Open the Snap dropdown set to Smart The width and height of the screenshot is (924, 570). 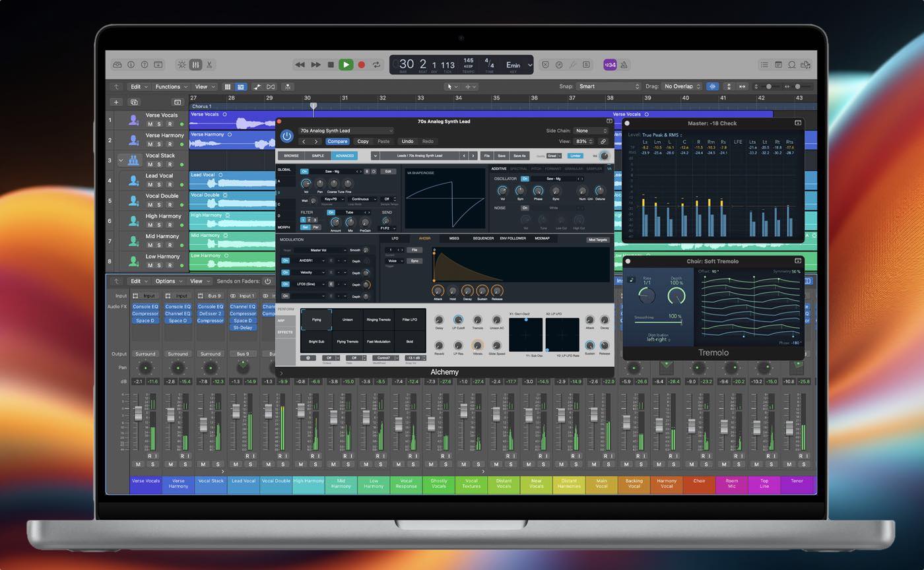click(609, 86)
